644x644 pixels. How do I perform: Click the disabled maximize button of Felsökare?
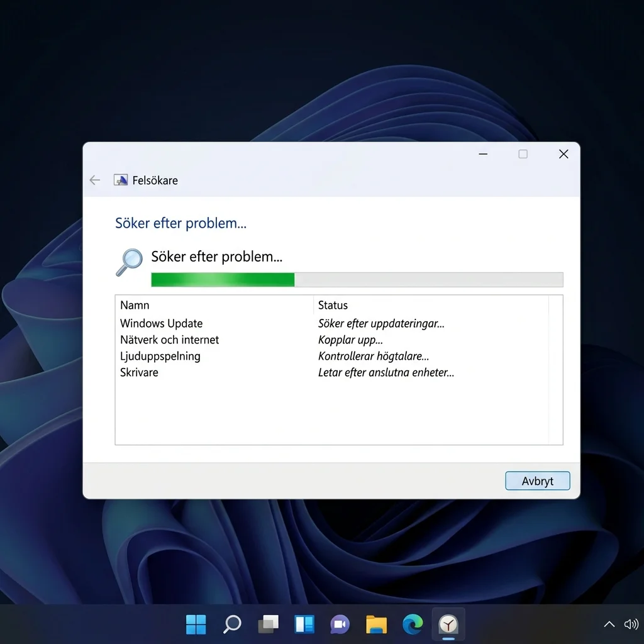[523, 154]
